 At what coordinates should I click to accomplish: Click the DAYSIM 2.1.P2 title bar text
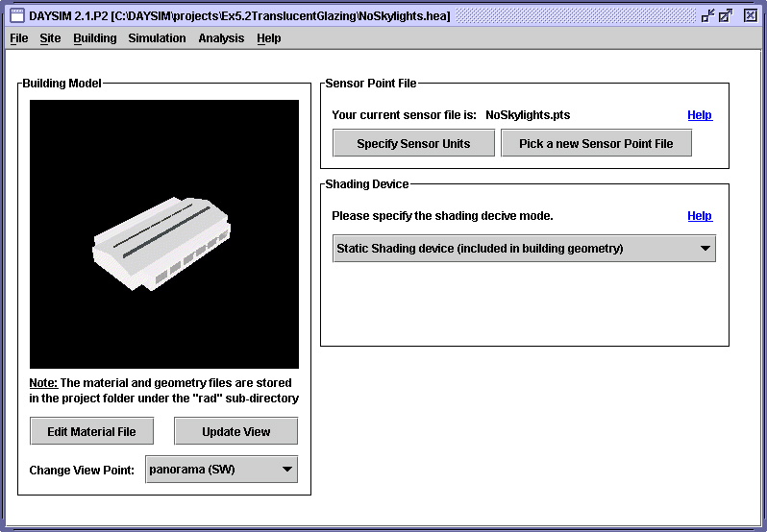tap(239, 15)
